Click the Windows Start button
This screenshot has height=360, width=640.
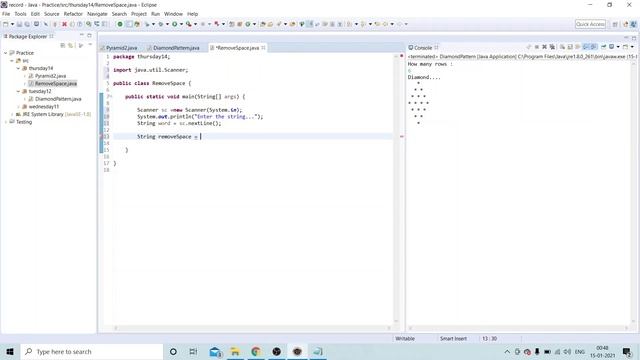[x=10, y=351]
